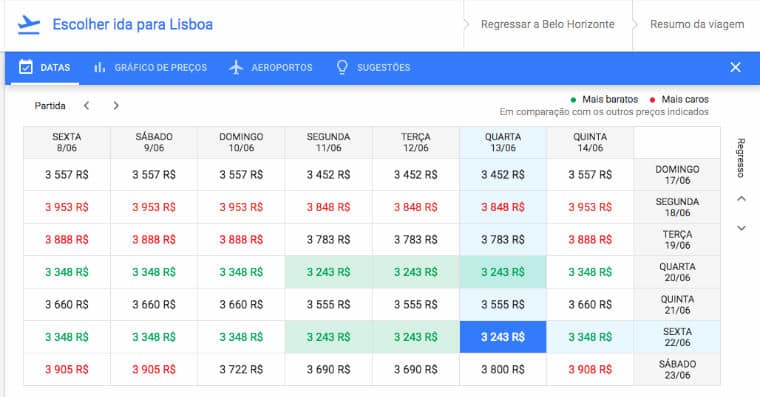The width and height of the screenshot is (760, 397).
Task: Close the date grid panel with X
Action: coord(735,67)
